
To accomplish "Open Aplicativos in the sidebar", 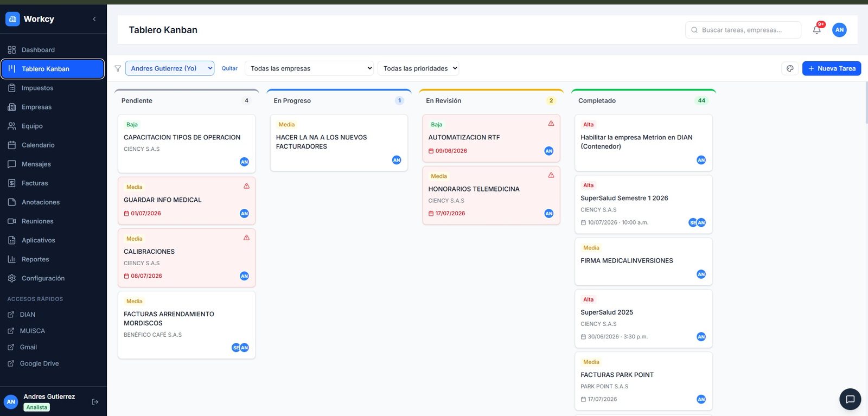I will point(53,240).
